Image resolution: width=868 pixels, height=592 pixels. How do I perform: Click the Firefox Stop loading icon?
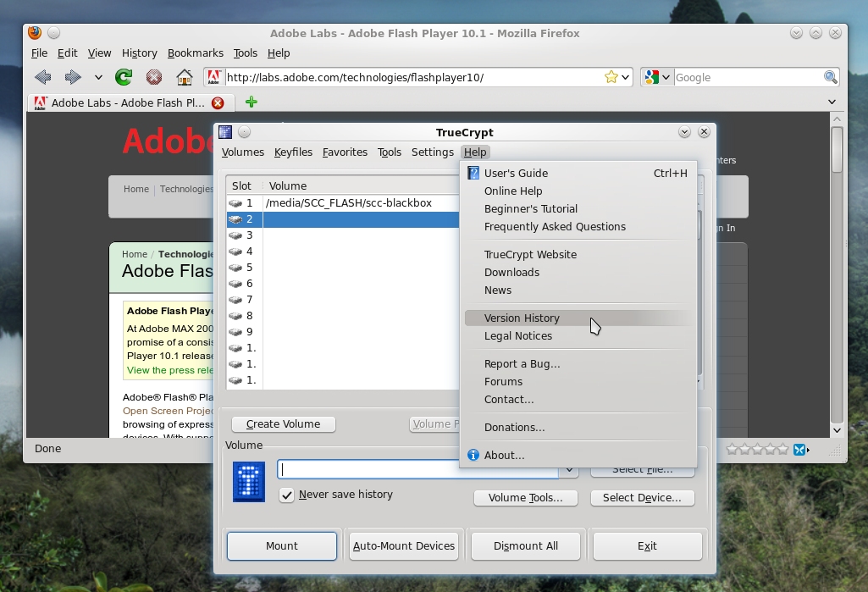pyautogui.click(x=154, y=77)
